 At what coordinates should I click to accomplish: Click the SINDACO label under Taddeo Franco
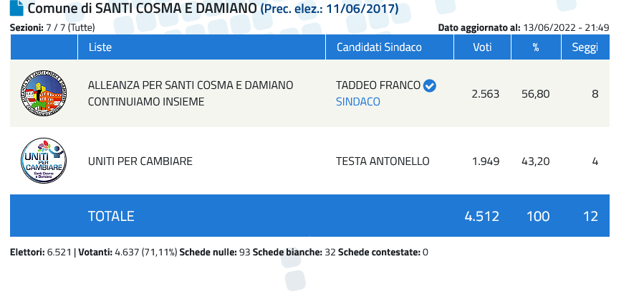[357, 102]
